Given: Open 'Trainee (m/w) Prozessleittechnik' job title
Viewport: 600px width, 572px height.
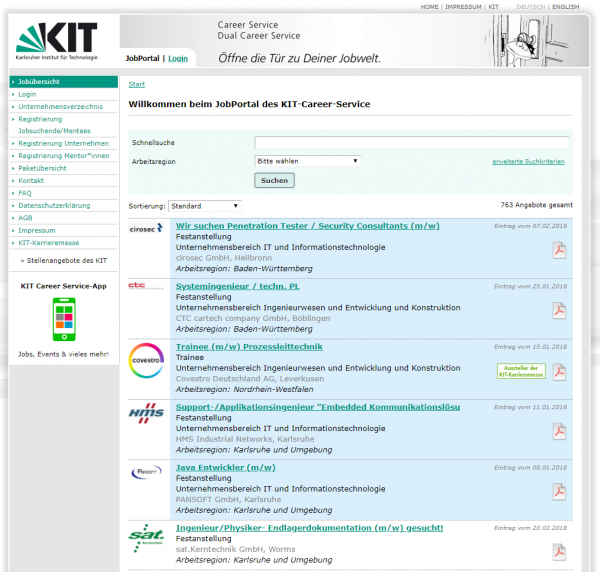Looking at the screenshot, I should (x=249, y=347).
